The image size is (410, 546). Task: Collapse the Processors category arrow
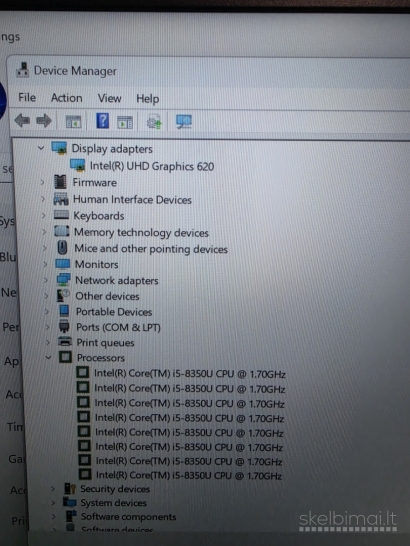coord(48,357)
